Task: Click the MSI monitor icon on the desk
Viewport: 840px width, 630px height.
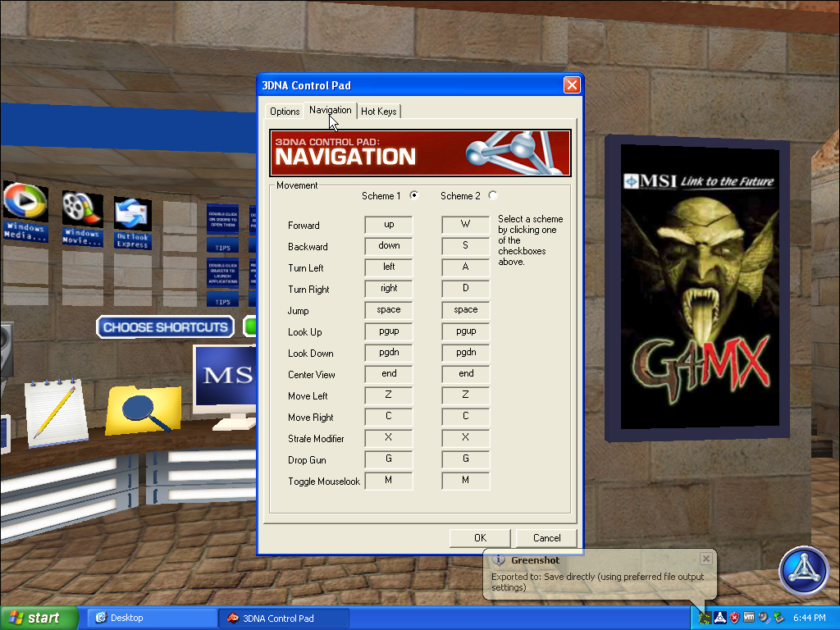Action: coord(225,387)
